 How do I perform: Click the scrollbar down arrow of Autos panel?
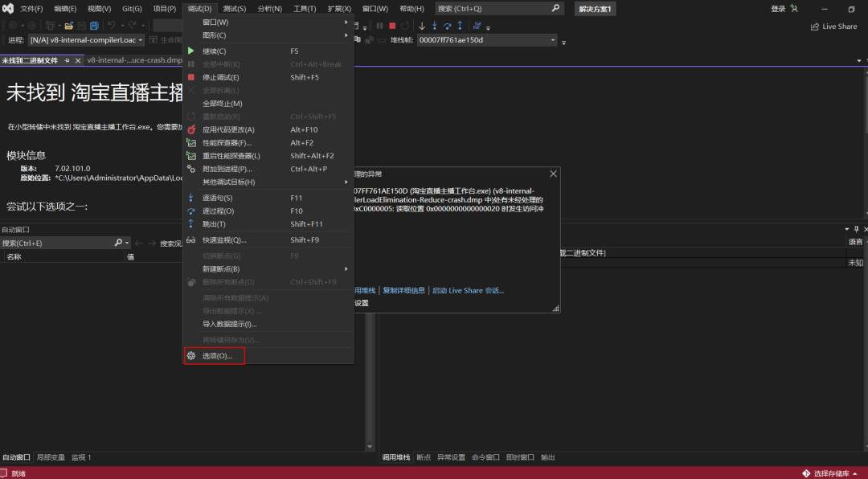click(x=370, y=446)
